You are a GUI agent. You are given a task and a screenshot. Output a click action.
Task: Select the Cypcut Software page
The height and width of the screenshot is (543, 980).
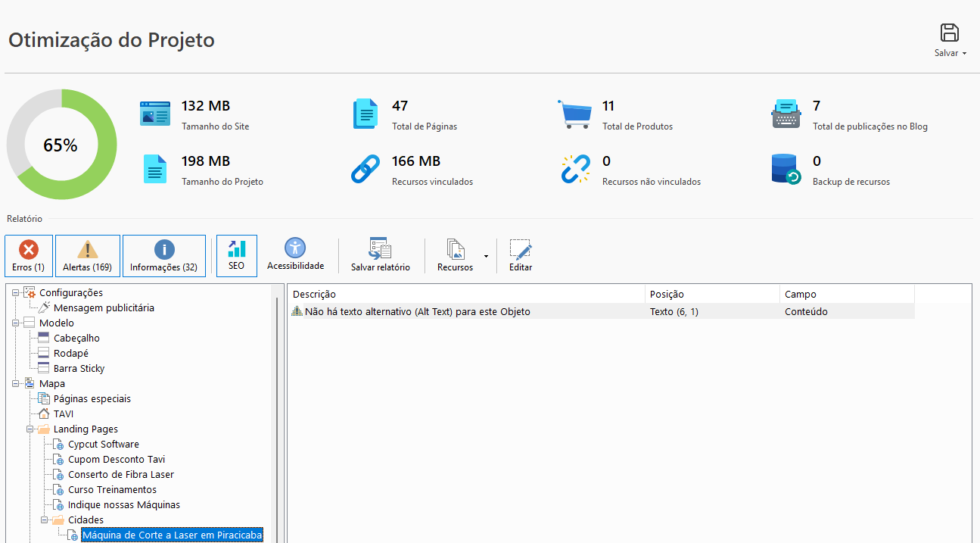click(103, 445)
